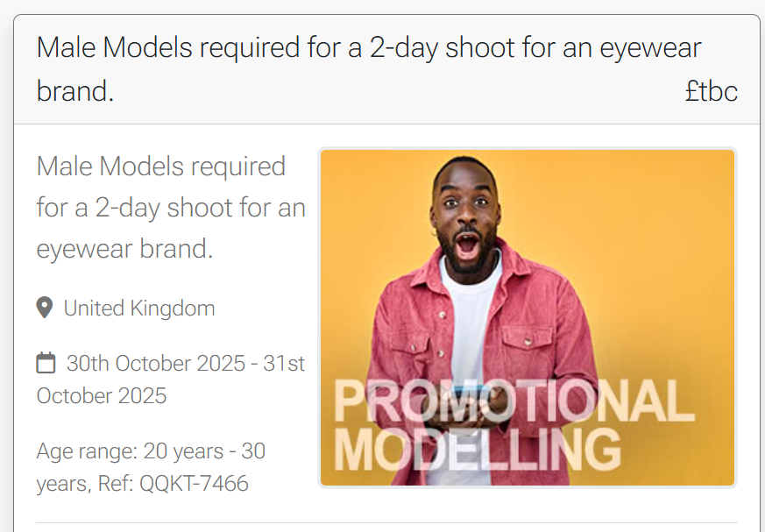Click the word 'brand.' in the card header
This screenshot has width=765, height=532.
pos(75,91)
